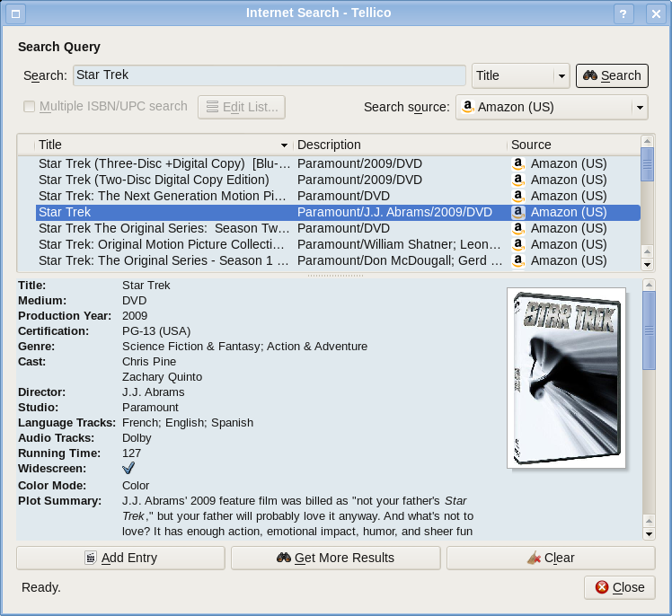This screenshot has height=616, width=672.
Task: Toggle Multiple ISBN/UPC search checkbox
Action: pyautogui.click(x=29, y=106)
